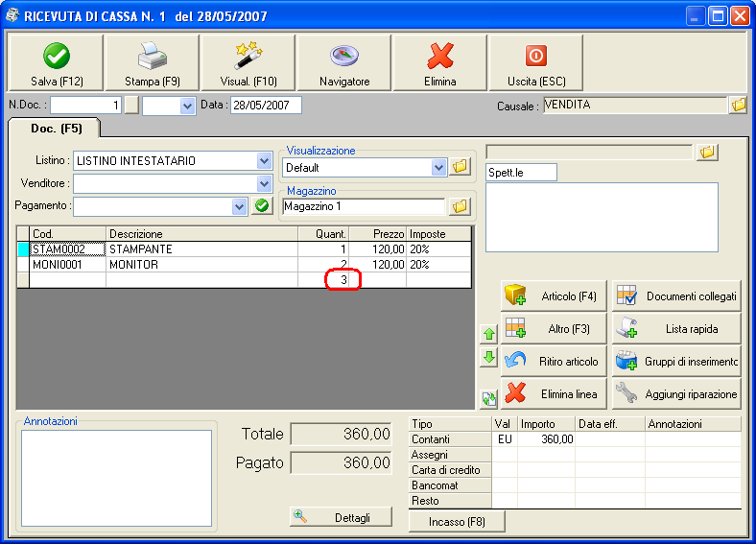Expand the Listino dropdown
The height and width of the screenshot is (544, 756).
(264, 160)
